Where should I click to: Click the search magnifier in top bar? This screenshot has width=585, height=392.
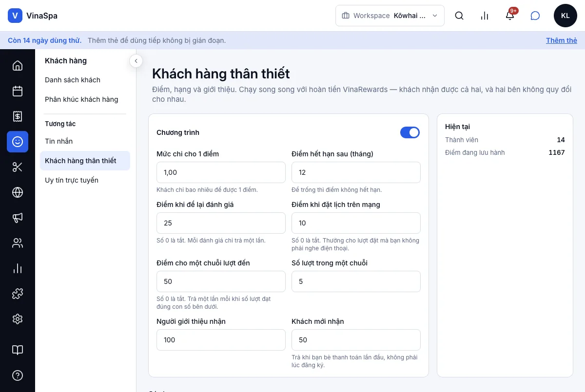tap(459, 16)
